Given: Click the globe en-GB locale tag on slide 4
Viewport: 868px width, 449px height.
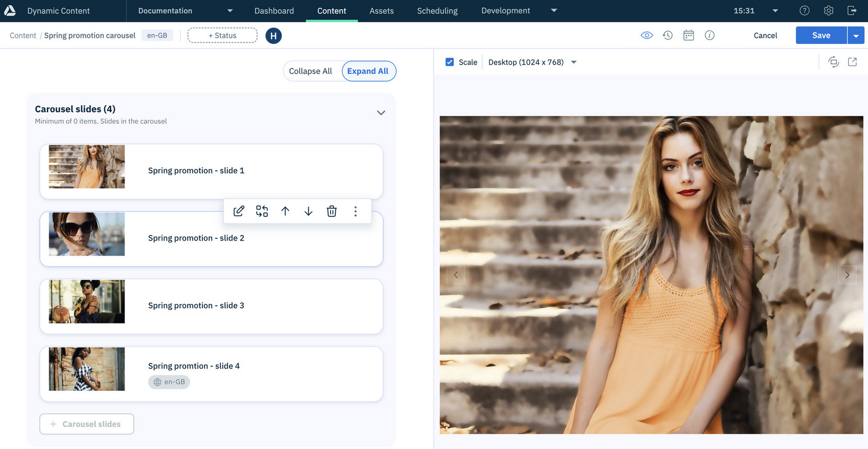Looking at the screenshot, I should coord(169,382).
